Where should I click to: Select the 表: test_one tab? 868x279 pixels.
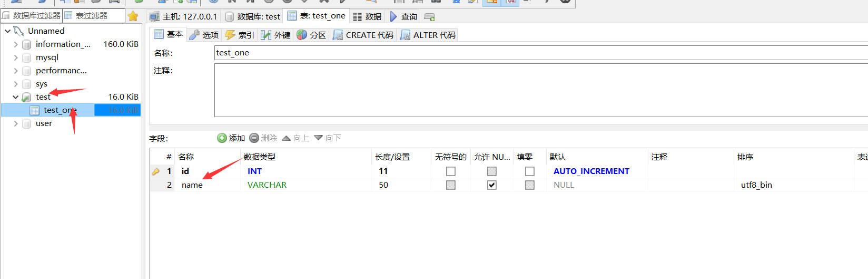pos(317,16)
